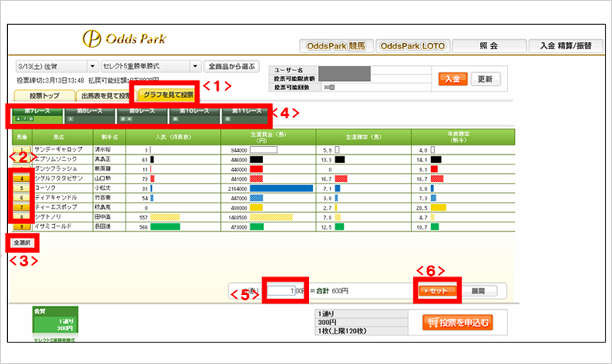Screen dimensions: 612x364
Task: Toggle horse number 7 button
Action: click(x=22, y=207)
